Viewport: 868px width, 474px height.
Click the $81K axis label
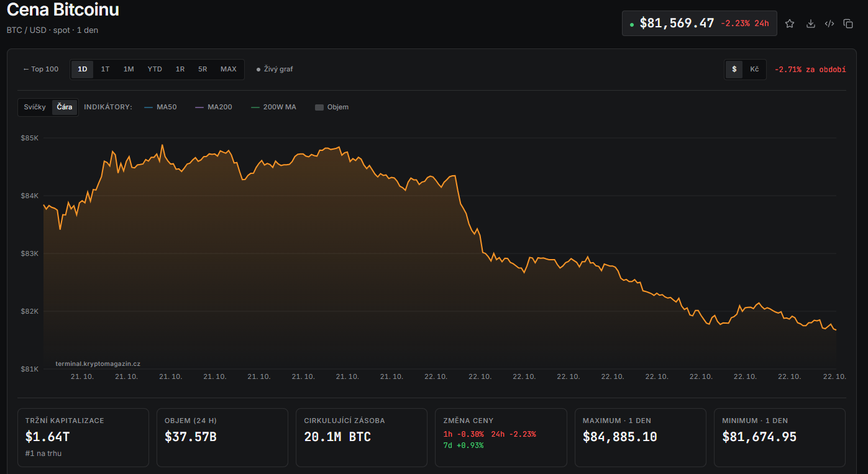[30, 369]
